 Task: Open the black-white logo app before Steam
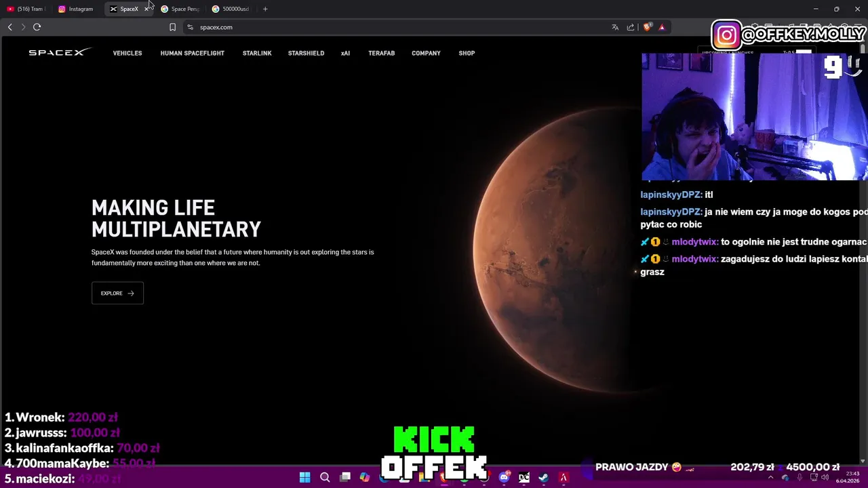coord(524,477)
